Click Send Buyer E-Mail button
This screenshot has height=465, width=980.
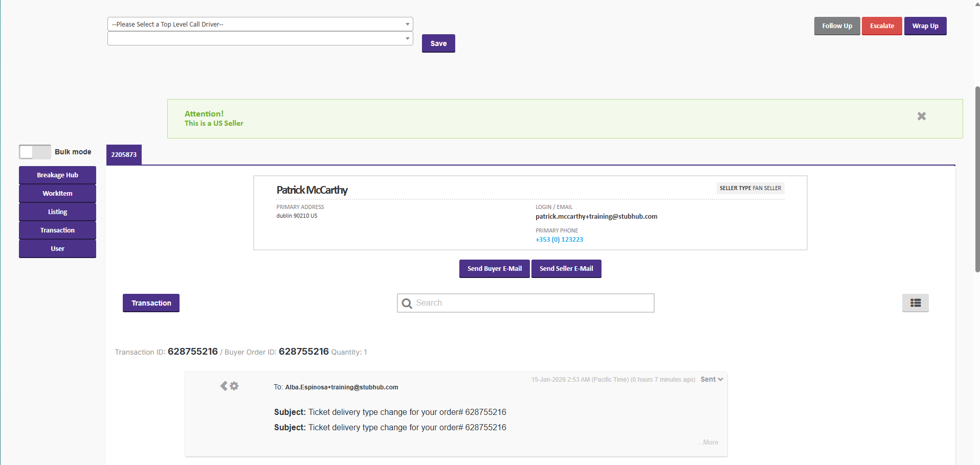click(494, 269)
